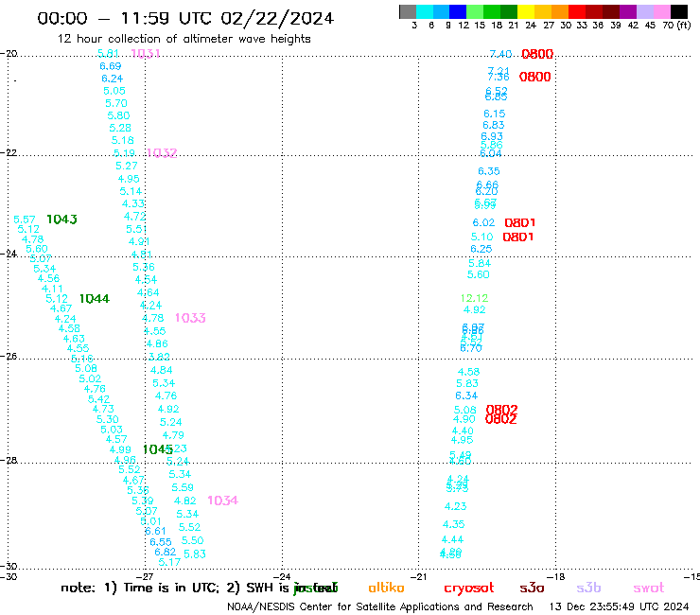The width and height of the screenshot is (700, 615).
Task: Click the 4.44 wave height value
Action: pyautogui.click(x=452, y=539)
